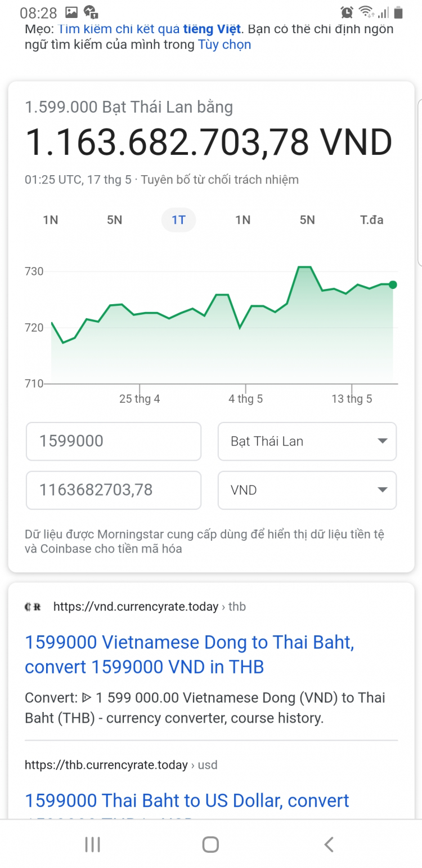
Task: Tap the image notification icon in status bar
Action: [x=71, y=12]
